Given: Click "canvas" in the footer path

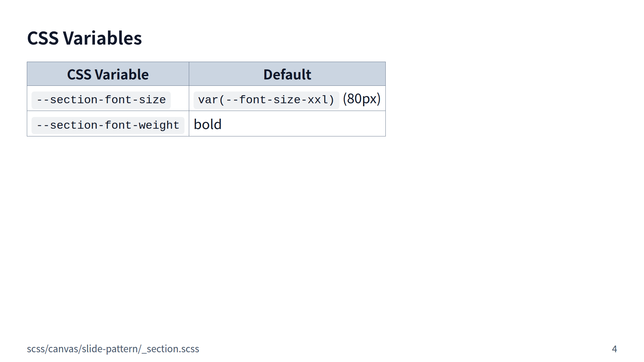Looking at the screenshot, I should click(x=63, y=349).
